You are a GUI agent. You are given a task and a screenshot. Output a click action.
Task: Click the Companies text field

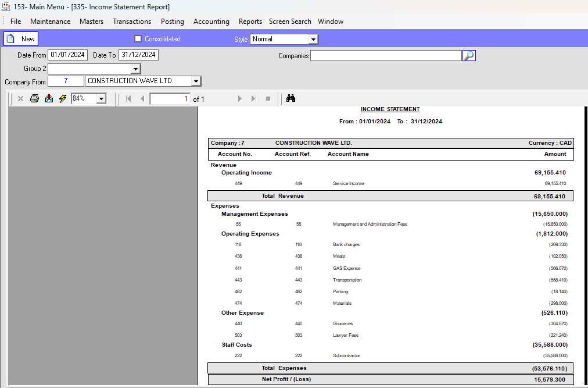click(x=386, y=56)
